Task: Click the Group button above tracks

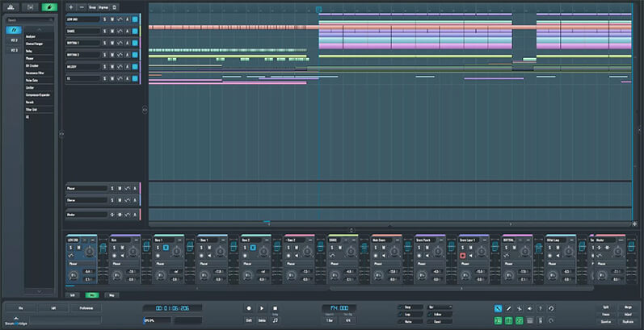Action: tap(92, 6)
